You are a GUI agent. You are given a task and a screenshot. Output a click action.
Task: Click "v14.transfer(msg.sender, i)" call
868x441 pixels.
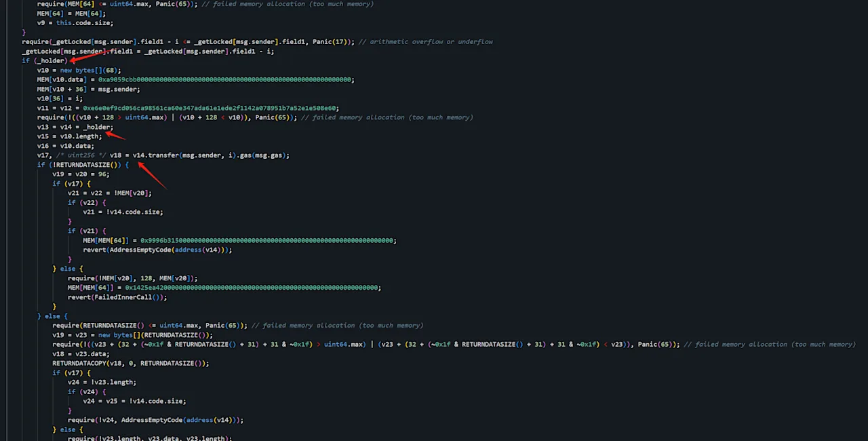click(182, 155)
